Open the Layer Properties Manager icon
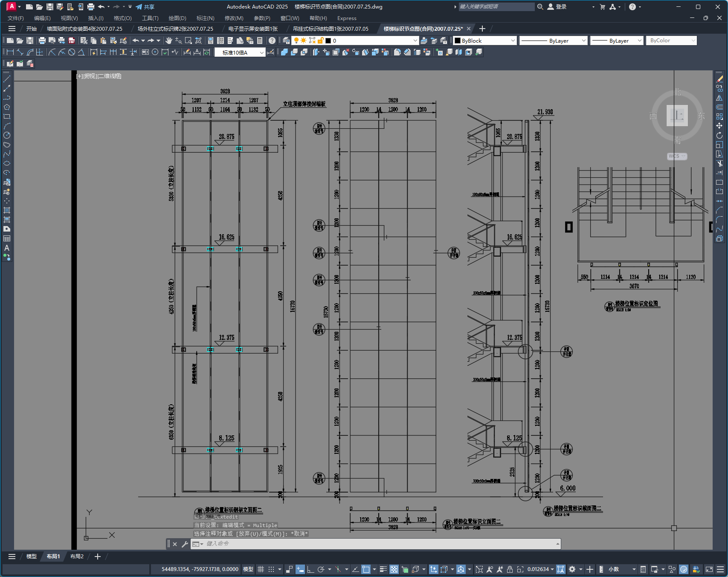 coord(286,41)
